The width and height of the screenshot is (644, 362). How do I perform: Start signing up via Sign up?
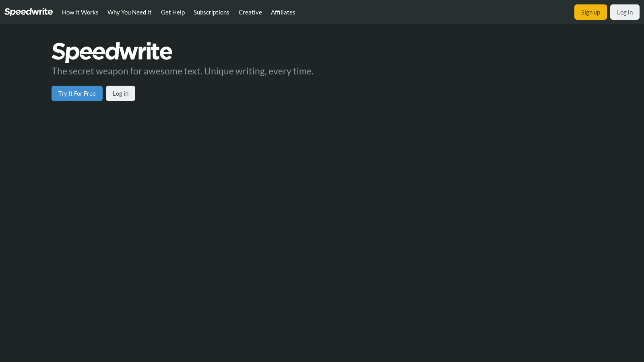tap(590, 12)
